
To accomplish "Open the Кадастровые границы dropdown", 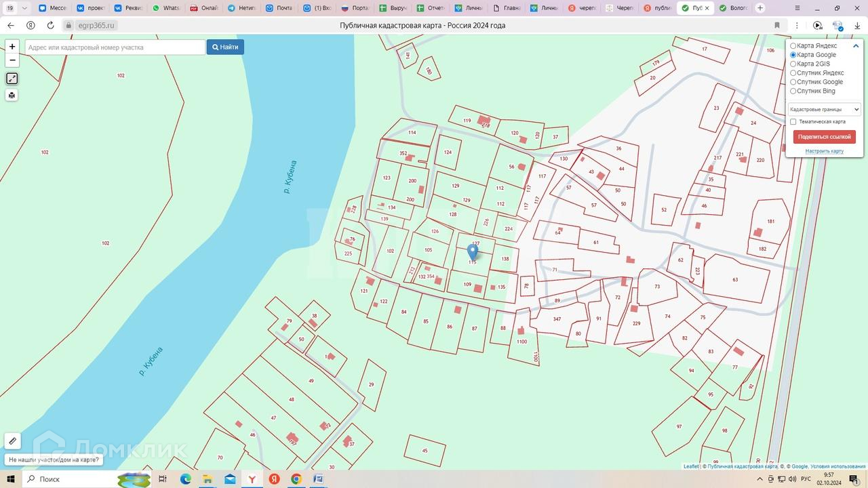I will coord(824,109).
